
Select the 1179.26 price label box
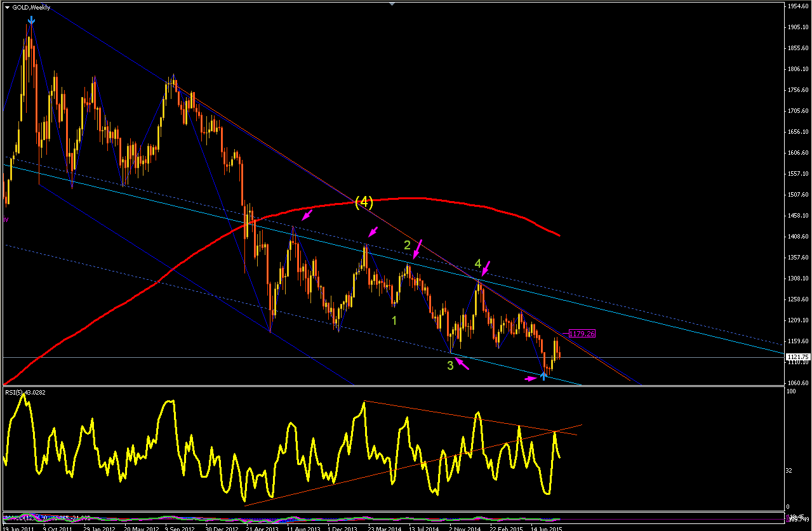click(582, 334)
